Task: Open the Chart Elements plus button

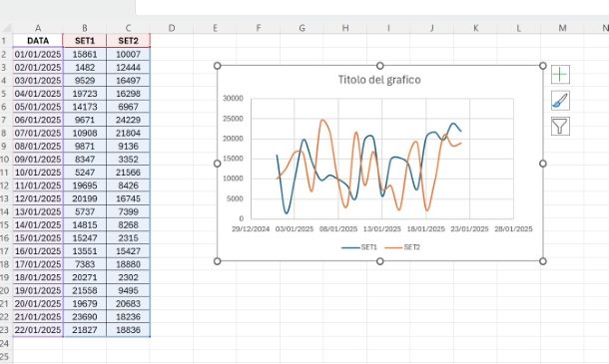Action: click(560, 75)
